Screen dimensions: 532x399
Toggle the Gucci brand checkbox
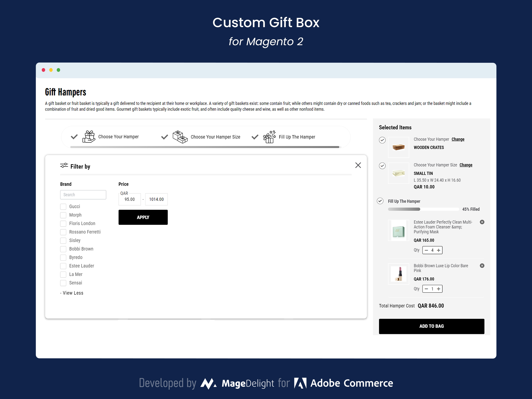point(64,207)
